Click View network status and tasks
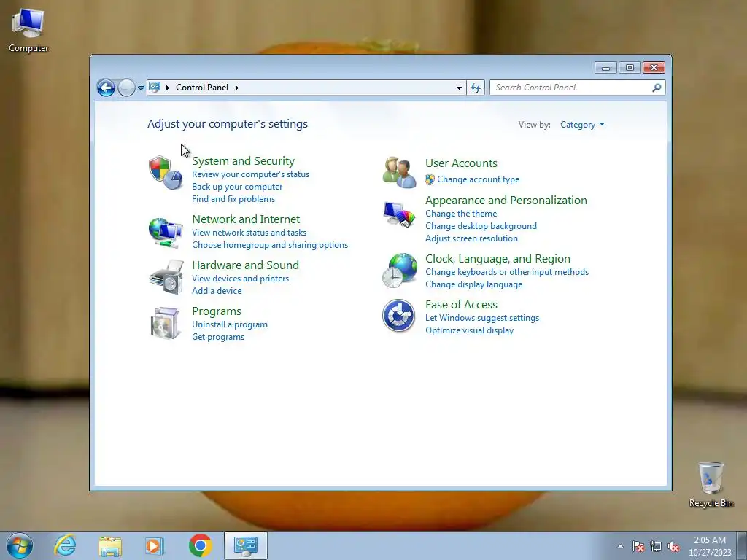 click(x=249, y=233)
